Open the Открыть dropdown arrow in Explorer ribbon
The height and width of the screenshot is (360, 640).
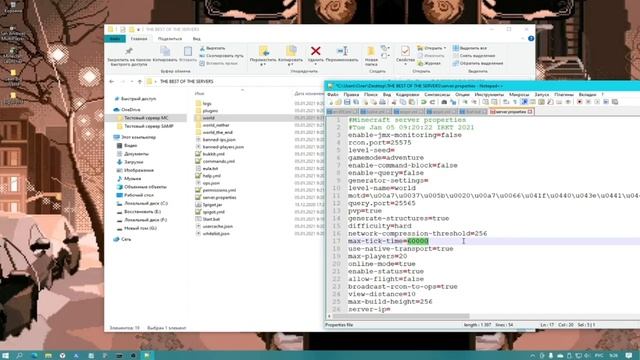click(x=444, y=48)
